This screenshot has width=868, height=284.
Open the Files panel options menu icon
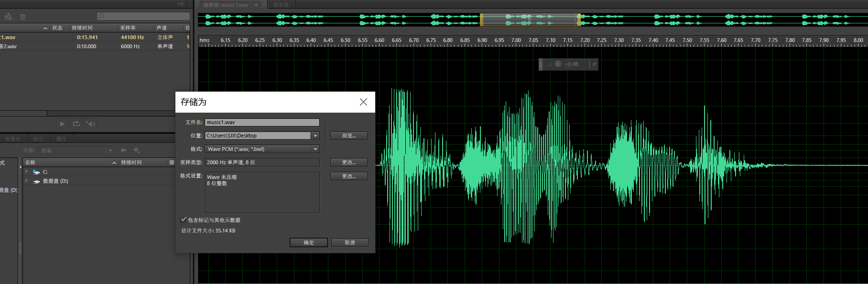[180, 4]
